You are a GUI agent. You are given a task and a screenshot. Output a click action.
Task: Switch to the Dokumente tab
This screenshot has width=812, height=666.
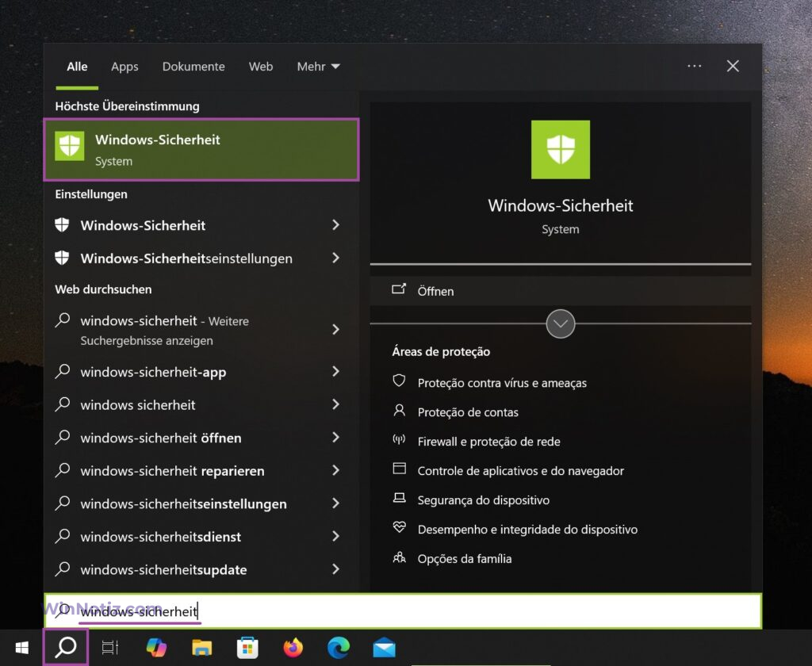193,67
